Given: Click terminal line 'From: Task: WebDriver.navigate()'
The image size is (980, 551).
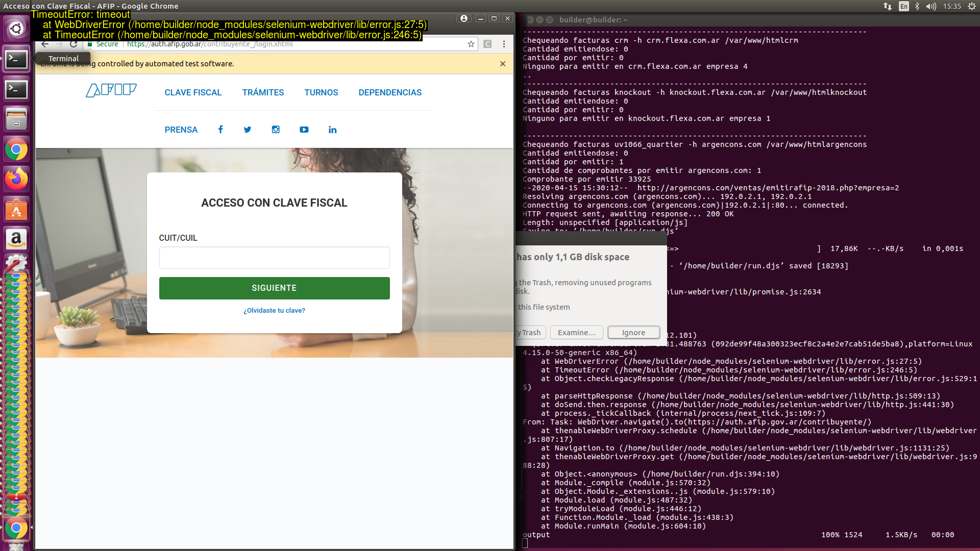Looking at the screenshot, I should pos(697,422).
